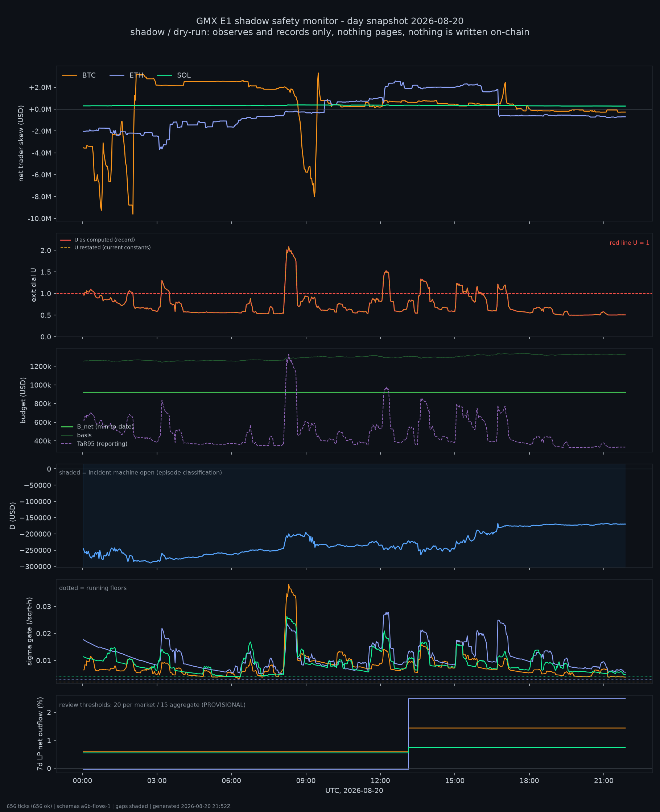Click the '+0.0M' y-axis tick
The image size is (660, 812).
click(x=40, y=109)
